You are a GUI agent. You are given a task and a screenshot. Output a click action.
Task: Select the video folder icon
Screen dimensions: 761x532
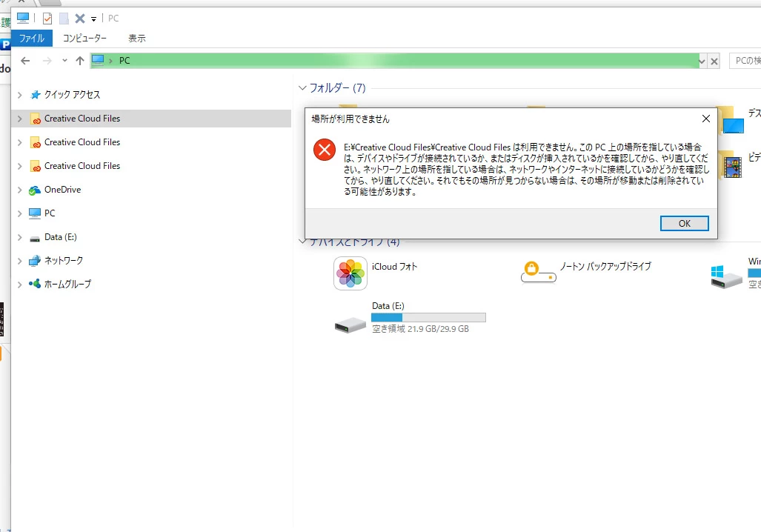(731, 165)
